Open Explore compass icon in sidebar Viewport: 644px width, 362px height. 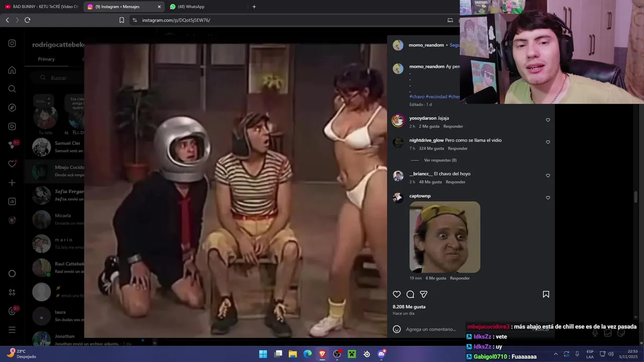click(x=12, y=108)
